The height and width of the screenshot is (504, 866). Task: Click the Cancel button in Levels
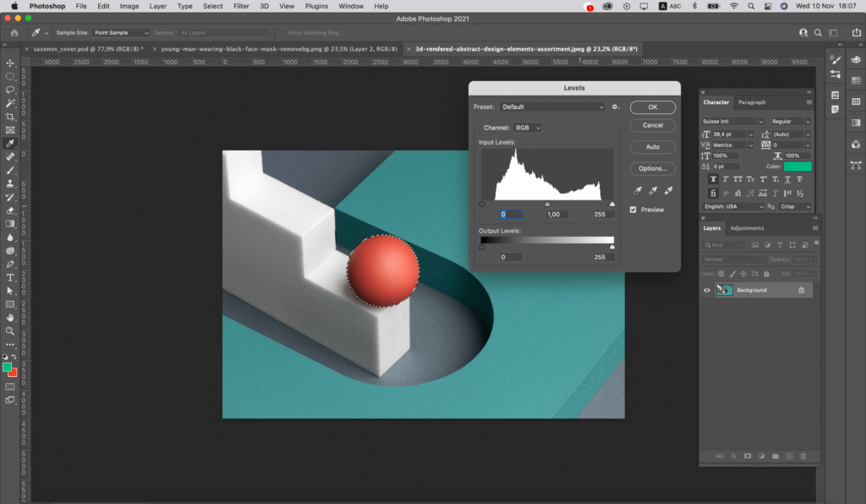click(x=653, y=125)
